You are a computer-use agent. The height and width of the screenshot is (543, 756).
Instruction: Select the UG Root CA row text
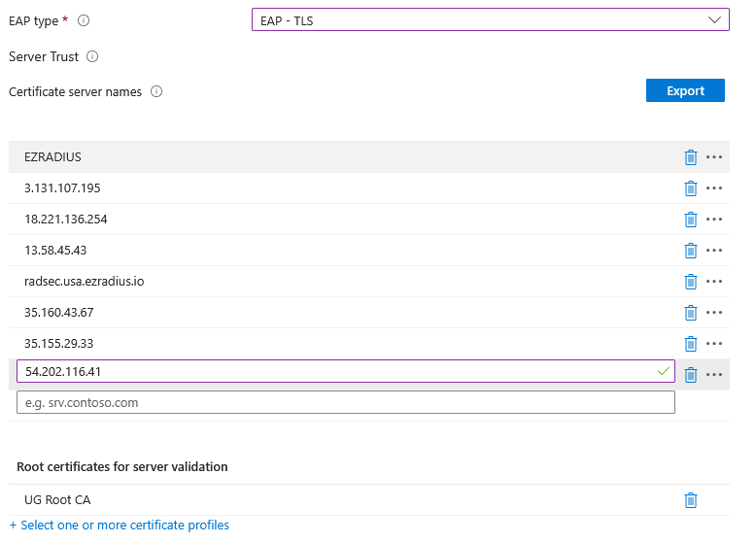(57, 500)
